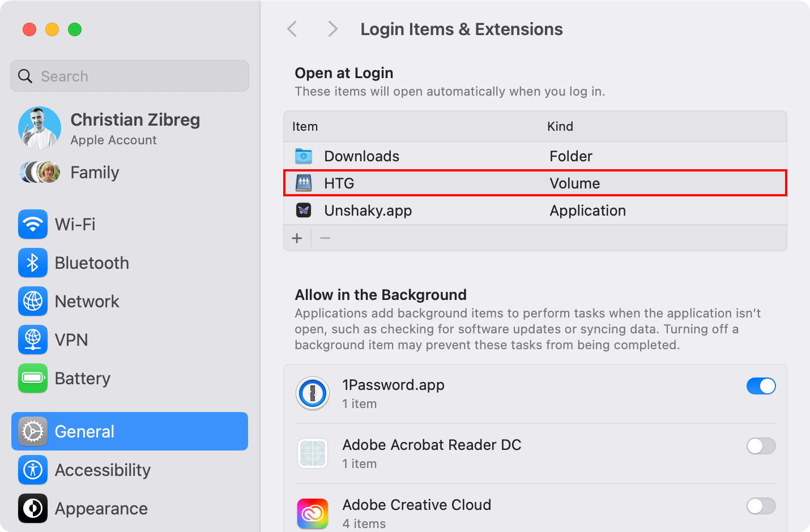Enable Adobe Acrobat Reader DC background tasks
The image size is (810, 532).
761,446
